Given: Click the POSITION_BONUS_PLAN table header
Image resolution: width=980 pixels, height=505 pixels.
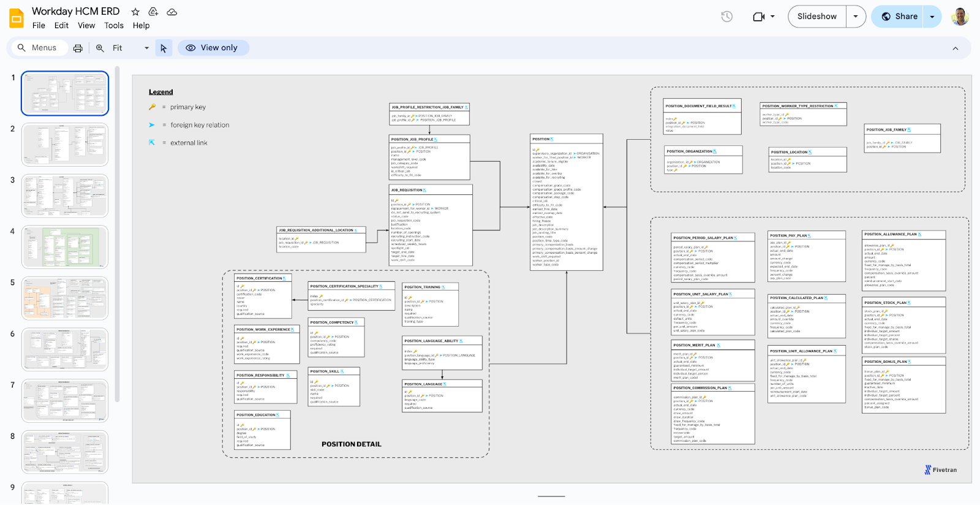Looking at the screenshot, I should (903, 362).
